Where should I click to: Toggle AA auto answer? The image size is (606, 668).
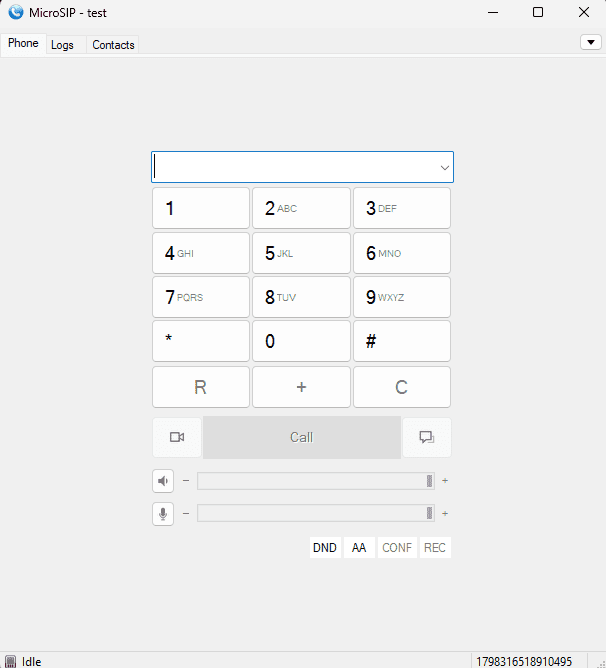point(359,548)
